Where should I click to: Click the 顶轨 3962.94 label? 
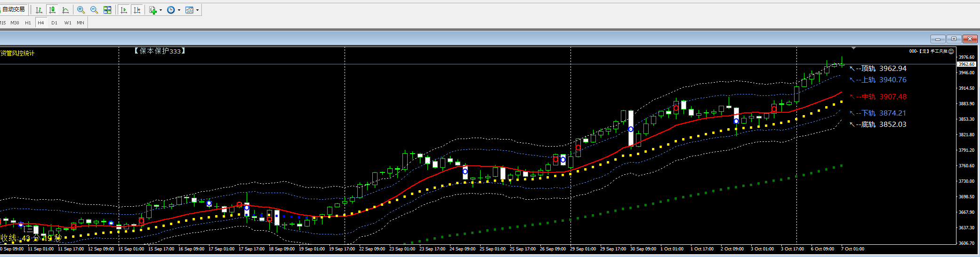tap(878, 69)
